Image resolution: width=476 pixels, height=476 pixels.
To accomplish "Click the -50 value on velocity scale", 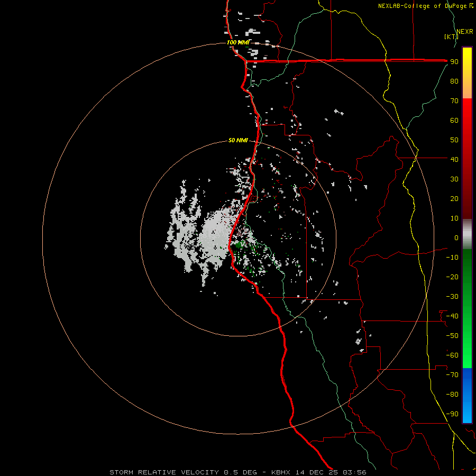I will coord(452,335).
